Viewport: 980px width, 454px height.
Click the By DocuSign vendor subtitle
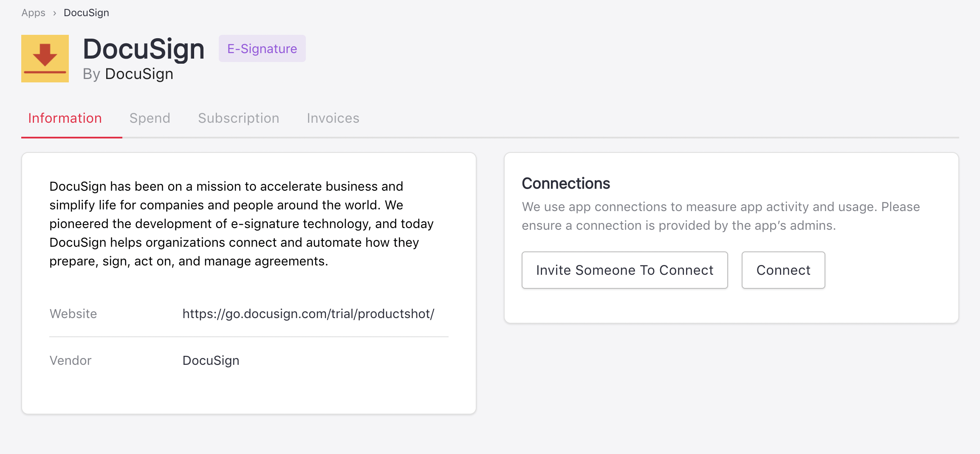click(128, 74)
